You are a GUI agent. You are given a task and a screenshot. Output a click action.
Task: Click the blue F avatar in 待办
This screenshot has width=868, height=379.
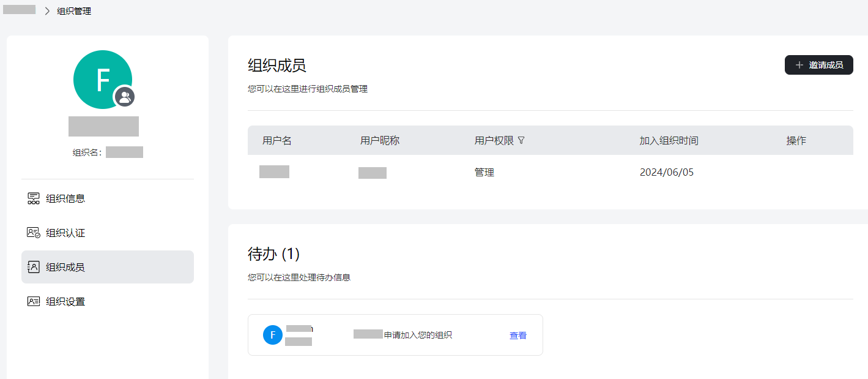click(272, 335)
